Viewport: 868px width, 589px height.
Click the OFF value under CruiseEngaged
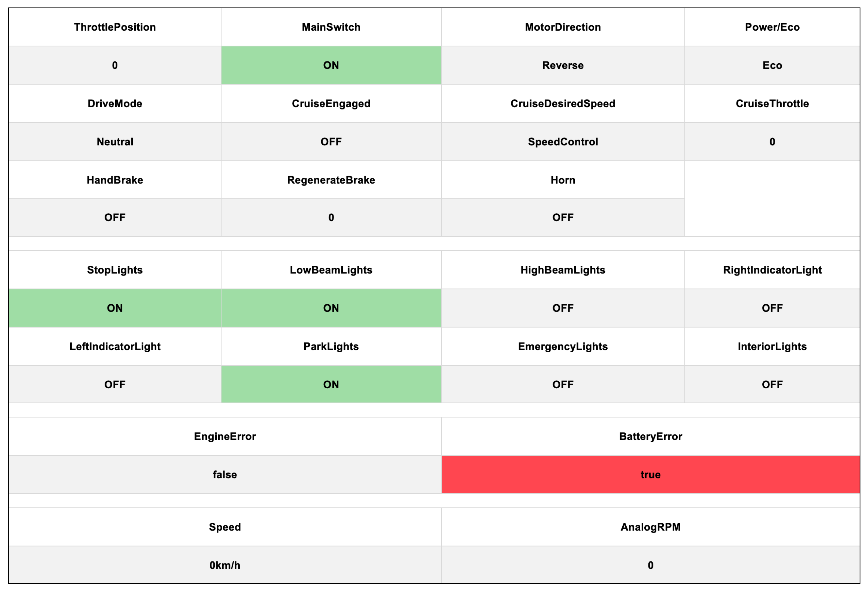331,142
